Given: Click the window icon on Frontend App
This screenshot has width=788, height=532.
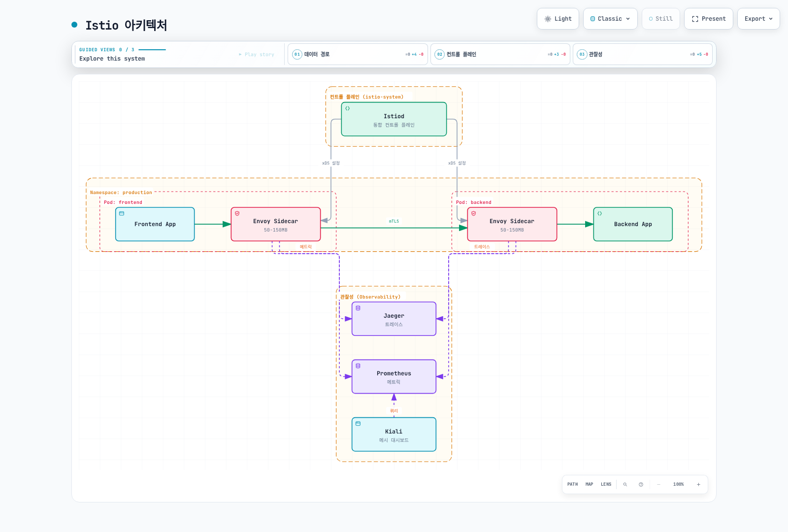Looking at the screenshot, I should pos(122,213).
